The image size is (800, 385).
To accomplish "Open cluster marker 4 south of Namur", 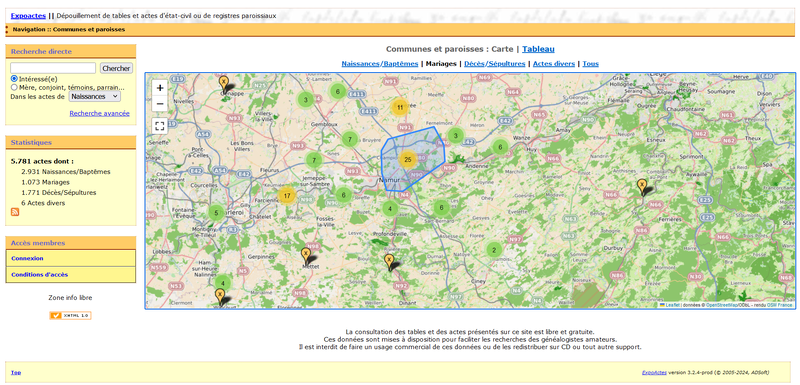I will point(390,208).
